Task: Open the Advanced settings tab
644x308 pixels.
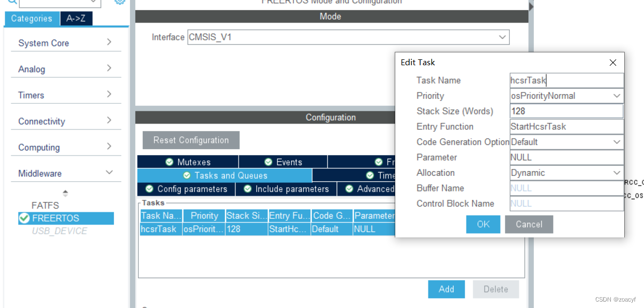Action: tap(366, 189)
